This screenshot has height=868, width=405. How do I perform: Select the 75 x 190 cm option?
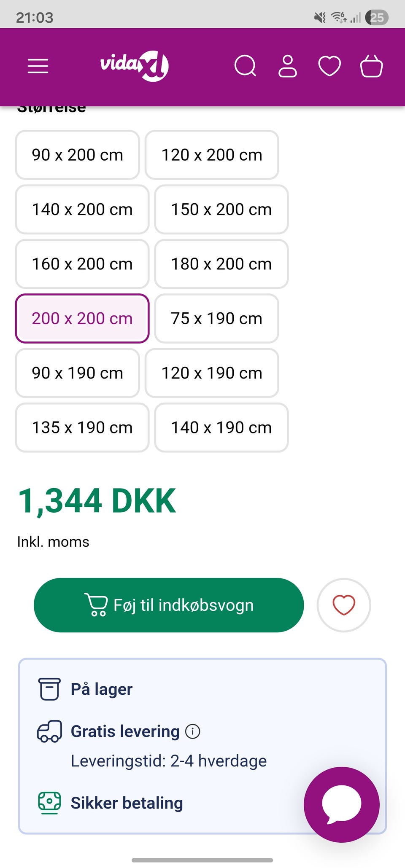216,318
